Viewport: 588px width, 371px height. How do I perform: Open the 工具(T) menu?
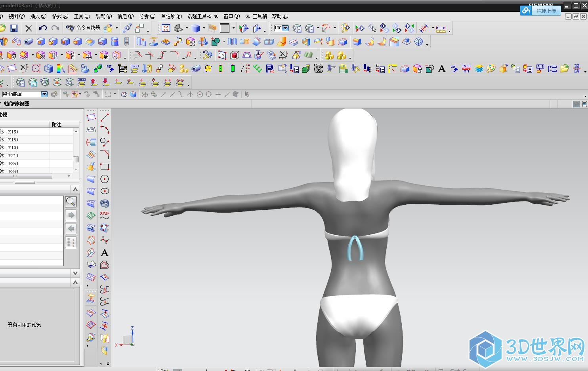pyautogui.click(x=82, y=16)
